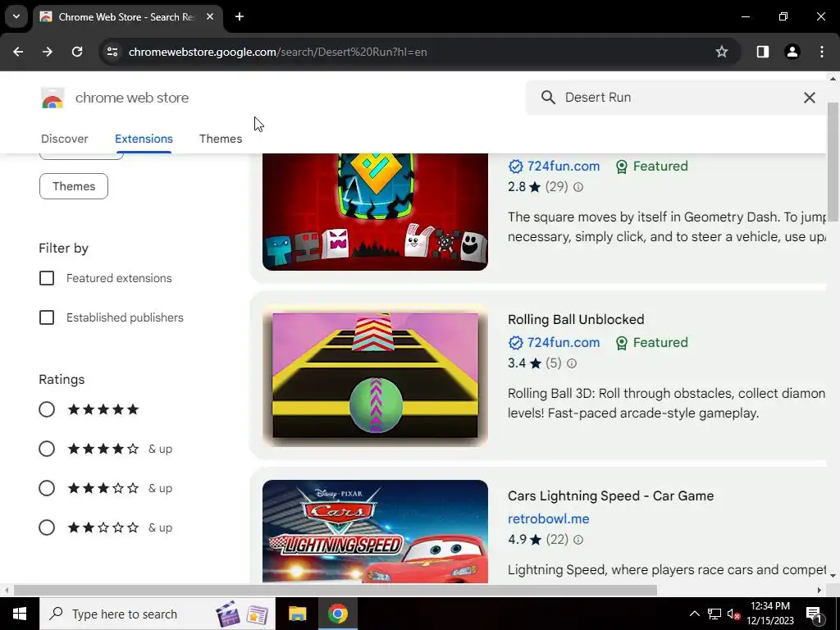This screenshot has width=840, height=630.
Task: Clear the Desert Run search text
Action: pos(810,98)
